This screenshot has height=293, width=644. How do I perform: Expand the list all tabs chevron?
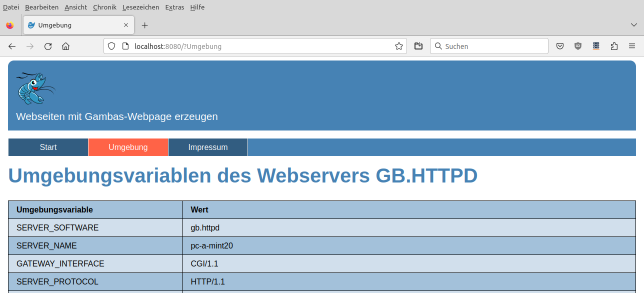634,25
